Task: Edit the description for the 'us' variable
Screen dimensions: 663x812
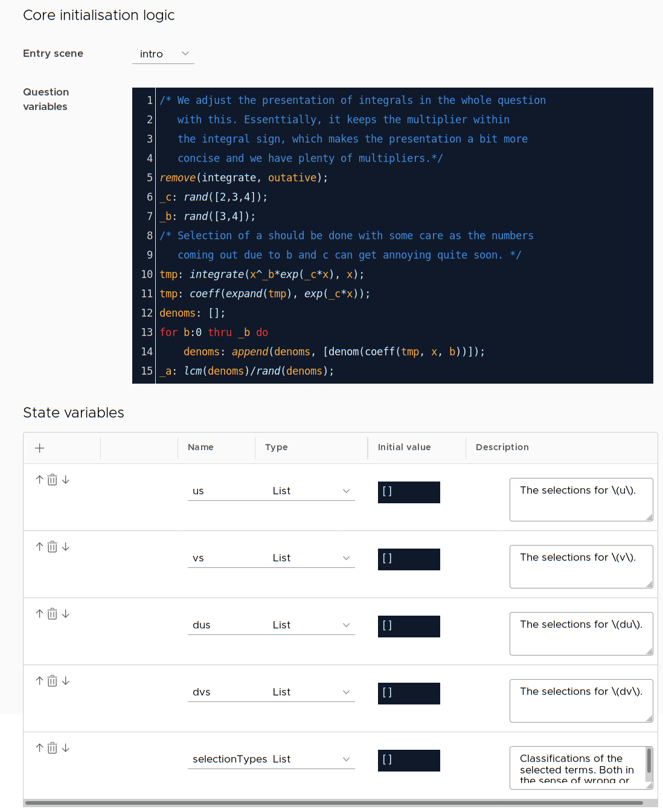Action: [x=580, y=499]
